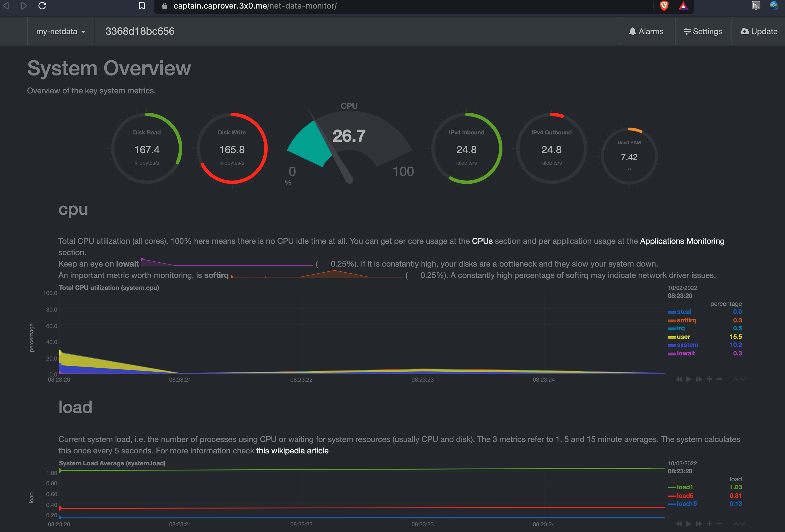Toggle the irq dimension in legend

[681, 328]
